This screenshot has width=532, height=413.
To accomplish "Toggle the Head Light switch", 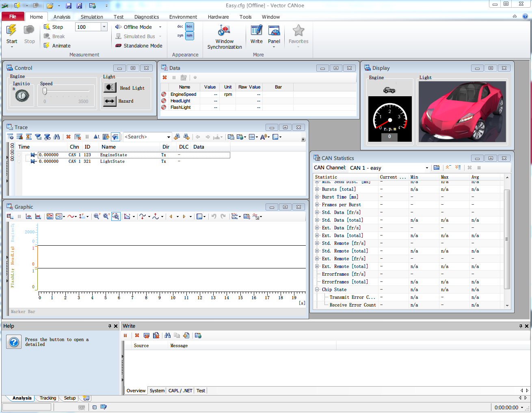I will tap(110, 88).
